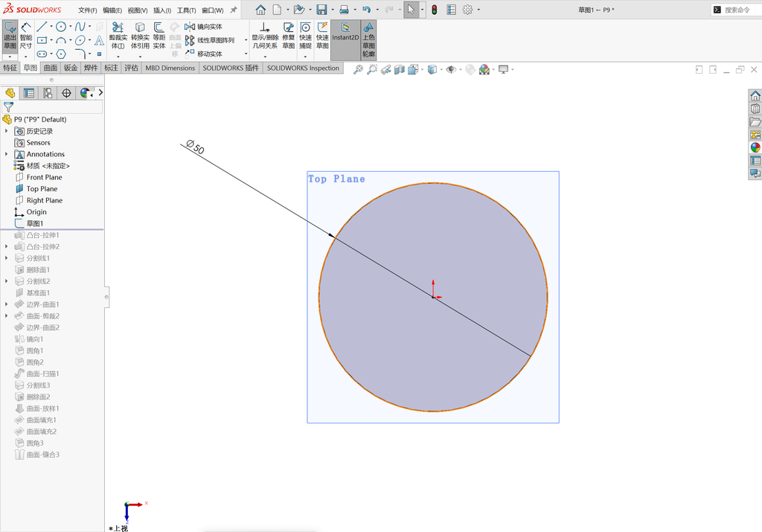Viewport: 762px width, 532px height.
Task: Choose the Ellipse sketch tool
Action: coord(80,40)
